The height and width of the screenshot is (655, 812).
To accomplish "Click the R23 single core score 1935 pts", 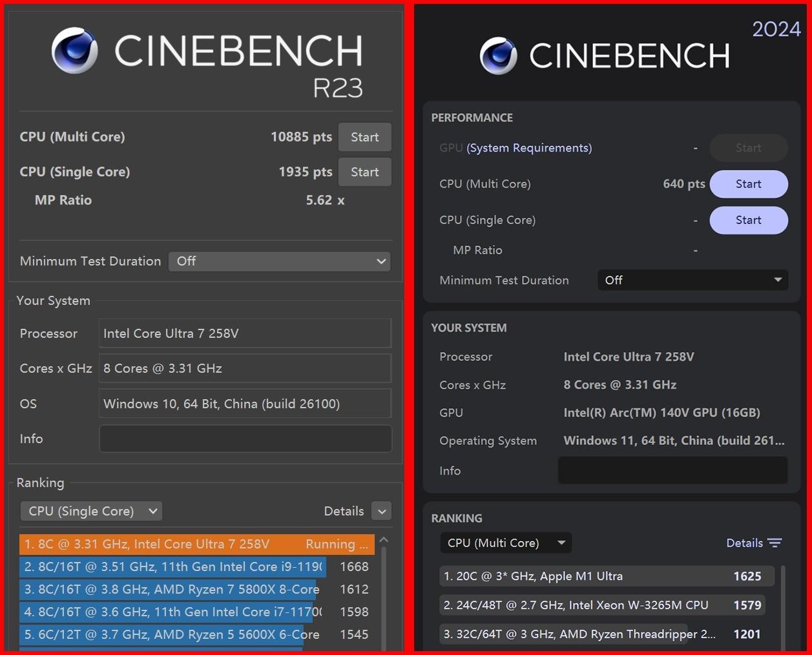I will coord(305,172).
